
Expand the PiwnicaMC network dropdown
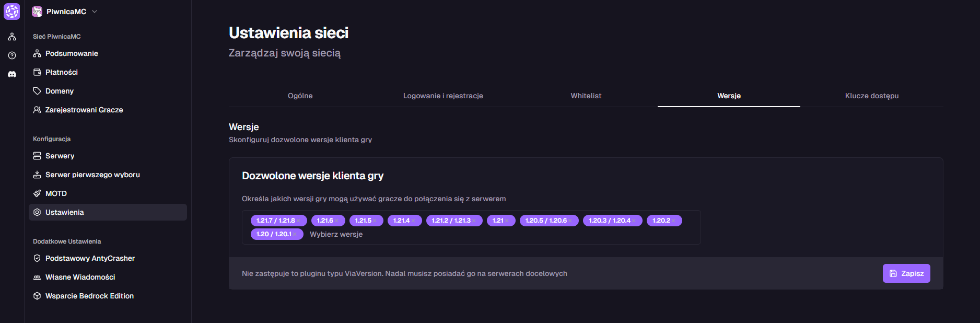click(x=95, y=11)
